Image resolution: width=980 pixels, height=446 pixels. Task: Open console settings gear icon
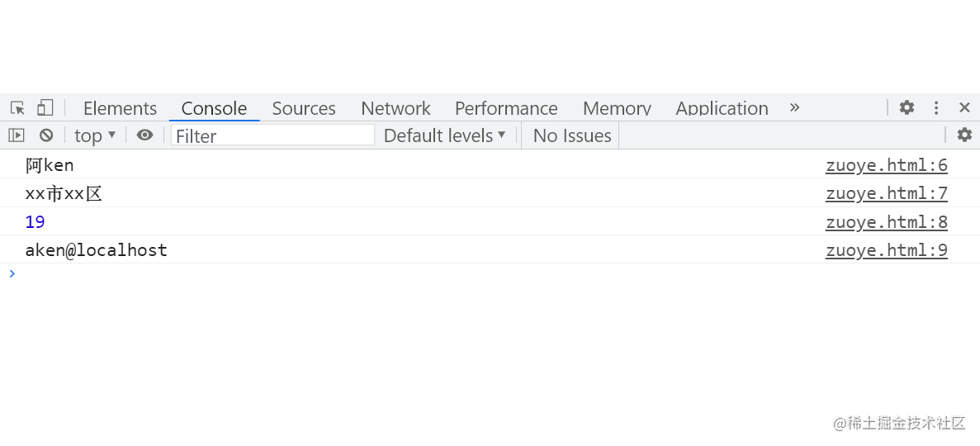click(965, 135)
